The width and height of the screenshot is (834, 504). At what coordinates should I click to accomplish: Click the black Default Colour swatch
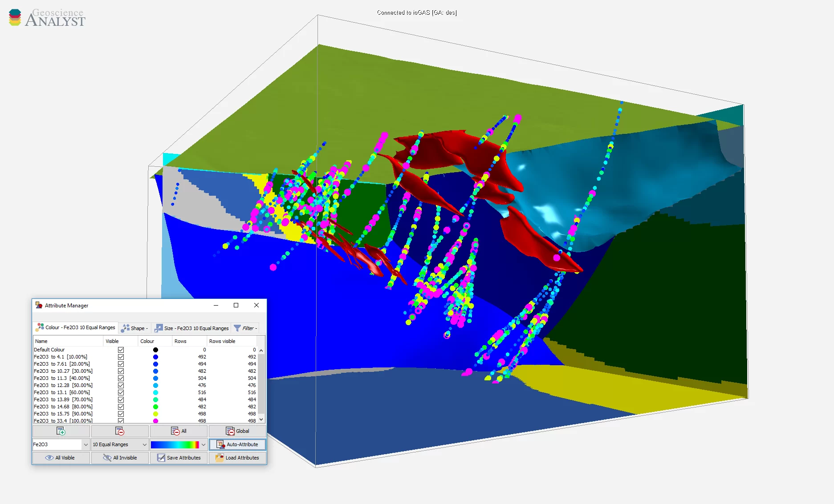pyautogui.click(x=155, y=350)
